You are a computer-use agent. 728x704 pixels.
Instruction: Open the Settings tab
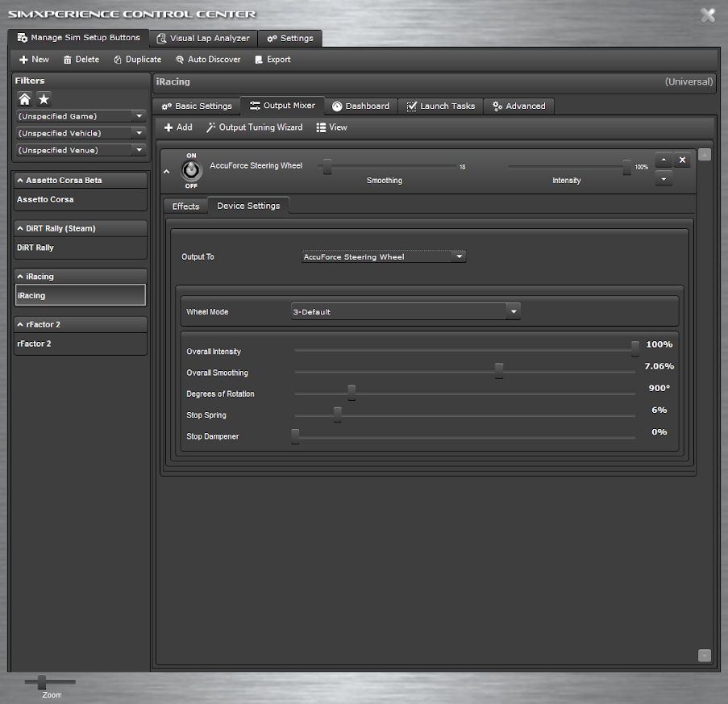[289, 39]
